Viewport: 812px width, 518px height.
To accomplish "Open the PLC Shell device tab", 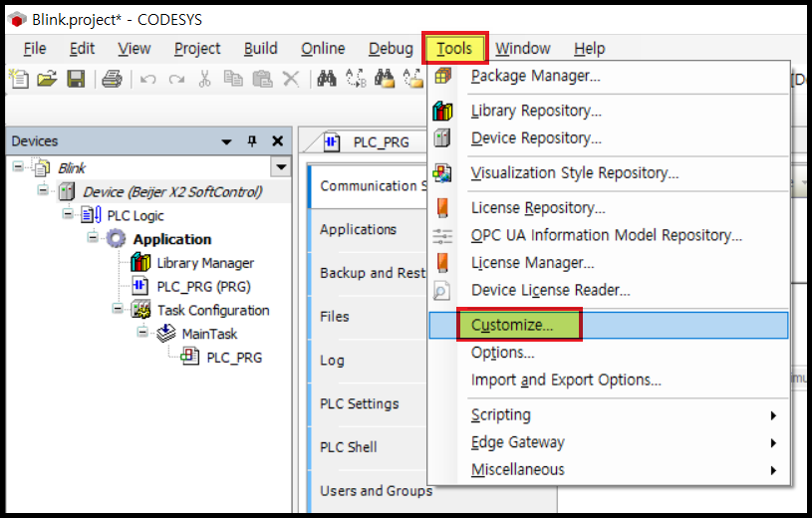I will point(349,447).
